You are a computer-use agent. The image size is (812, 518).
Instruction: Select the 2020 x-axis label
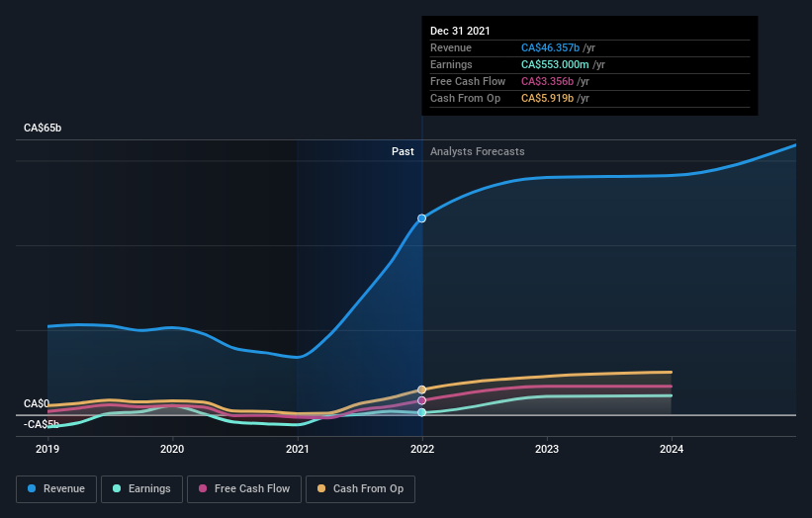172,449
